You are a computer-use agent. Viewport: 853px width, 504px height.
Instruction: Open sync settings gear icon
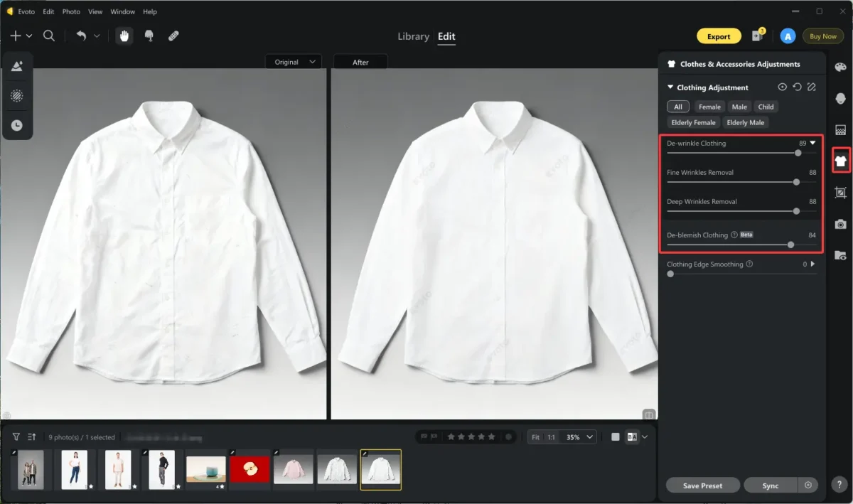click(808, 486)
